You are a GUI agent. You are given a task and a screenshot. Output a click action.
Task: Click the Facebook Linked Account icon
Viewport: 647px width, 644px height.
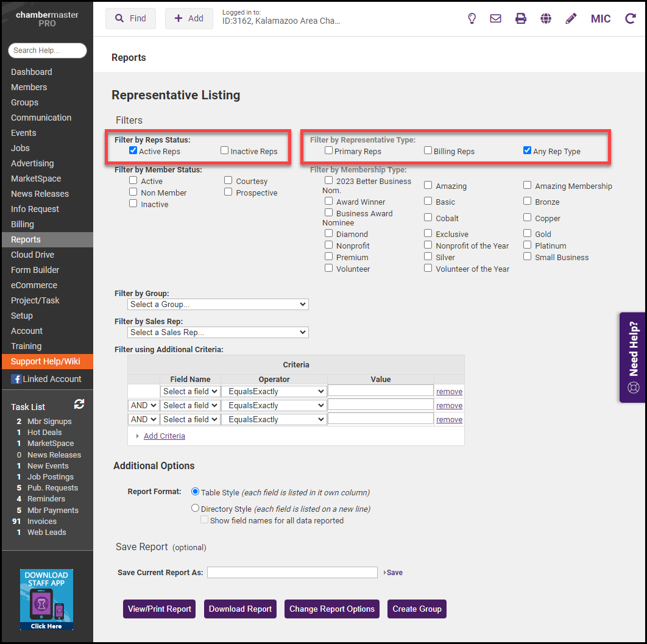(16, 379)
